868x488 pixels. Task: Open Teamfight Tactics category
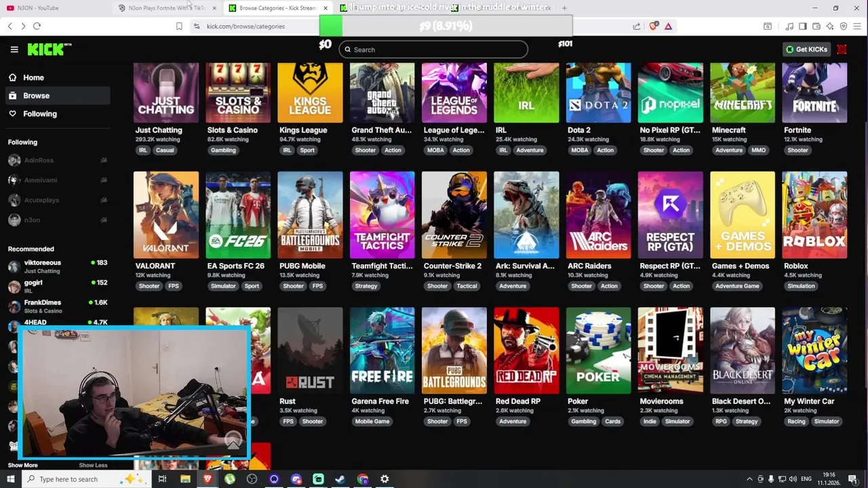382,215
